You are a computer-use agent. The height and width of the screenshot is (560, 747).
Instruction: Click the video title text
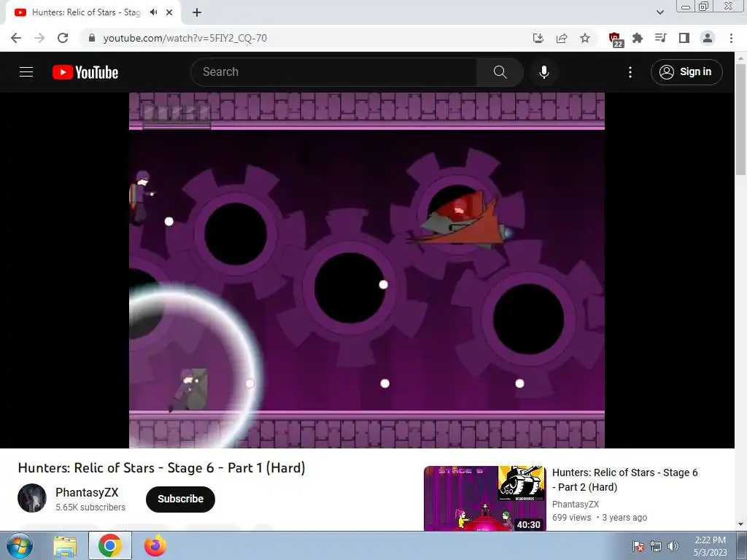(x=161, y=467)
